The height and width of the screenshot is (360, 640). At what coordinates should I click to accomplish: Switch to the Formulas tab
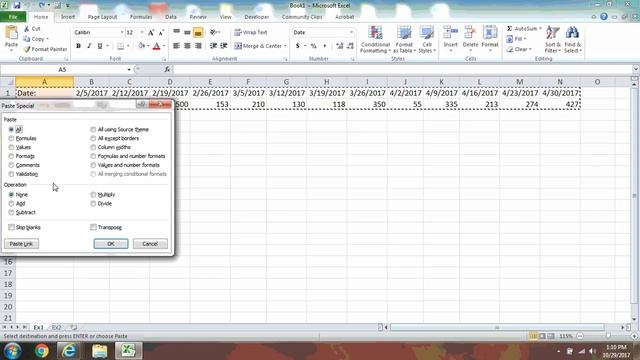(x=141, y=17)
